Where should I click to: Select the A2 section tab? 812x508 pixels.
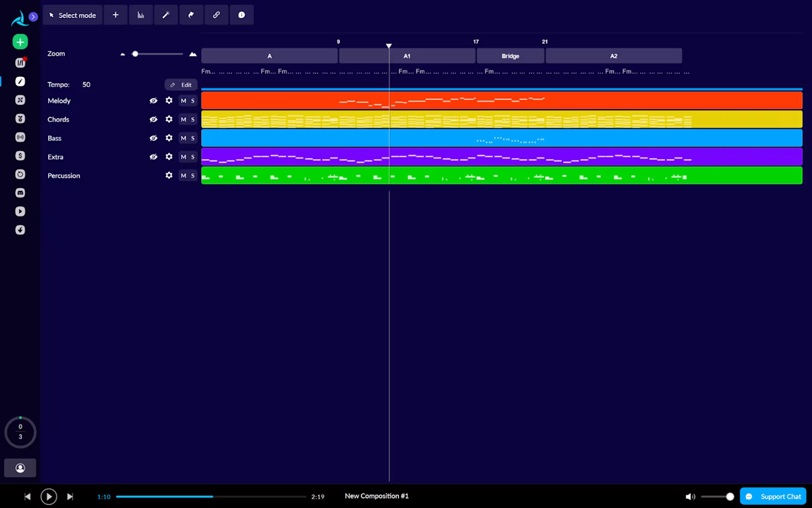click(x=614, y=56)
